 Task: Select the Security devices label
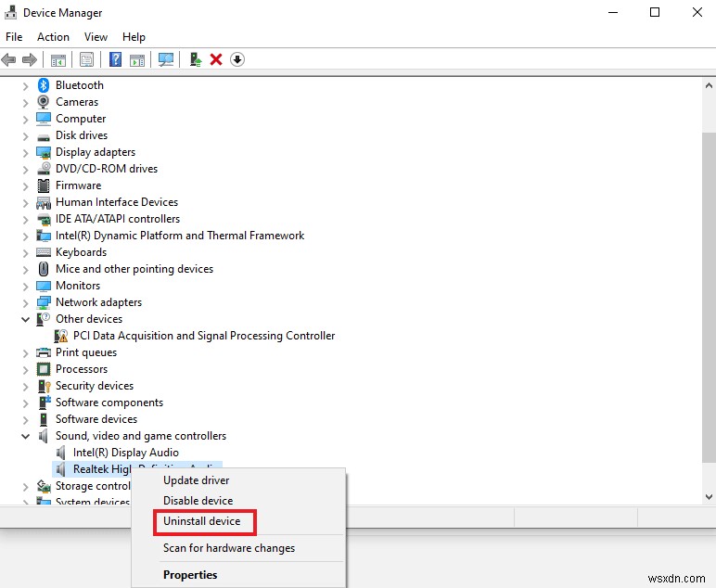click(x=95, y=386)
